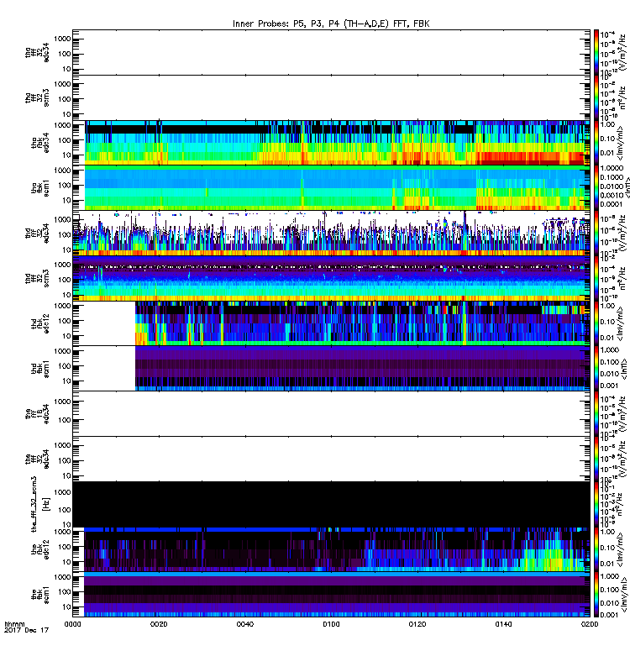The width and height of the screenshot is (630, 672).
Task: Click the color bar beside thd fbk edc12 panel
Action: [596, 323]
